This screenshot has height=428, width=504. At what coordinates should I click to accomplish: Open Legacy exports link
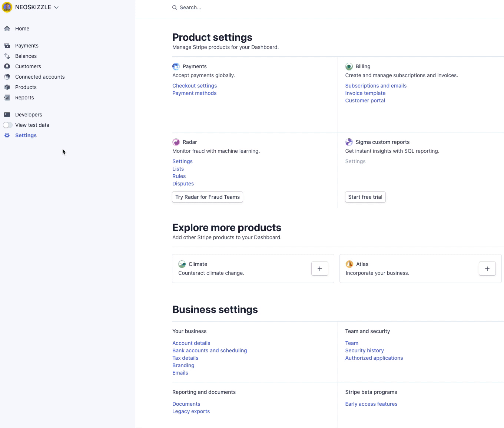pyautogui.click(x=191, y=411)
